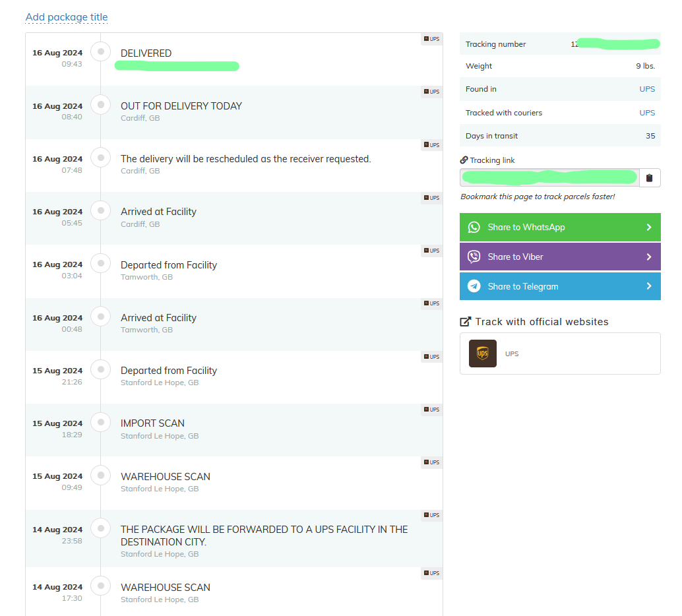Click the WhatsApp logo icon
This screenshot has height=616, width=682.
tap(474, 228)
